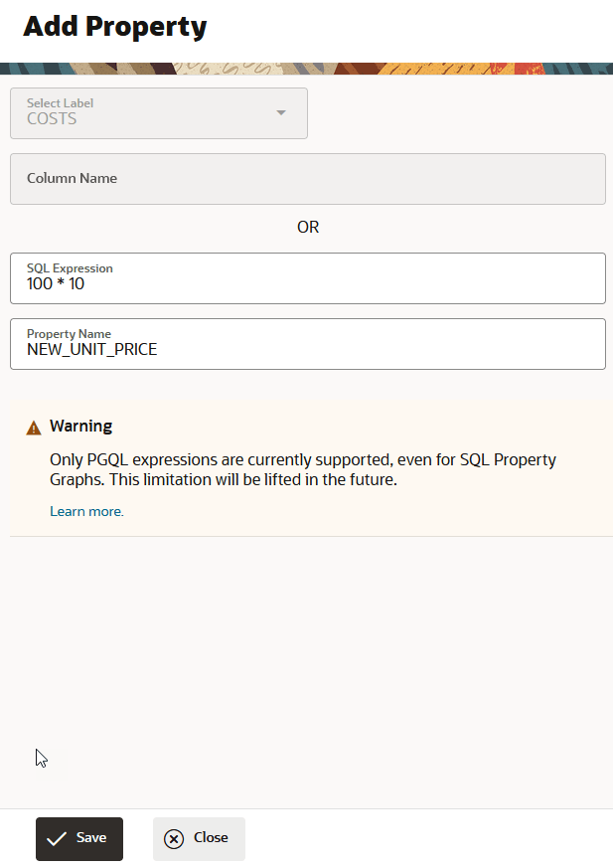The width and height of the screenshot is (613, 868).
Task: Click the warning triangle icon
Action: click(x=34, y=426)
